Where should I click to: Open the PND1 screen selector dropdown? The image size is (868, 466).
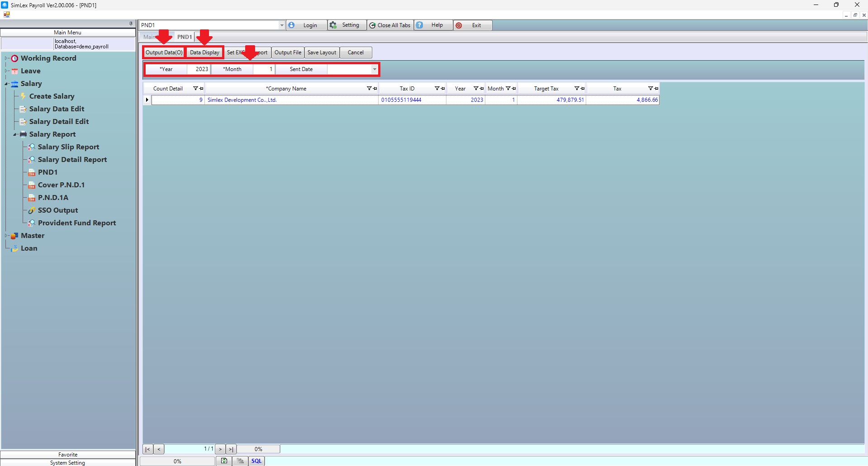click(281, 25)
